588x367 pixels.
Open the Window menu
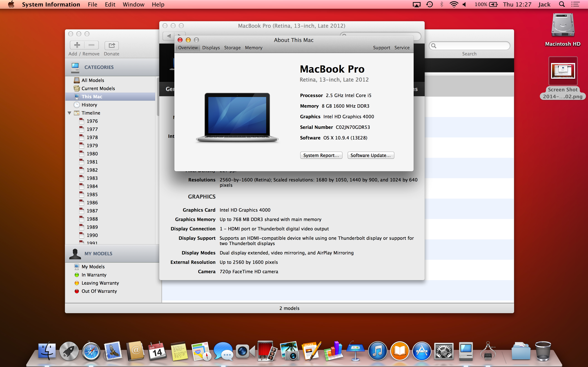(x=133, y=5)
